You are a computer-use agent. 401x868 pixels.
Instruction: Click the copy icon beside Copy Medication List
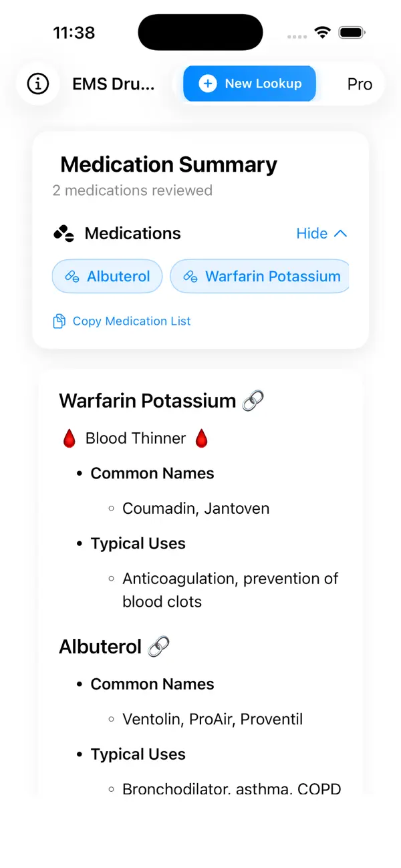[59, 321]
